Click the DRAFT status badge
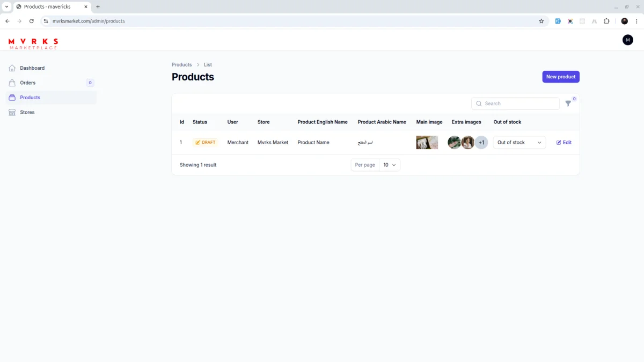Screen dimensions: 644x362 coord(206,143)
